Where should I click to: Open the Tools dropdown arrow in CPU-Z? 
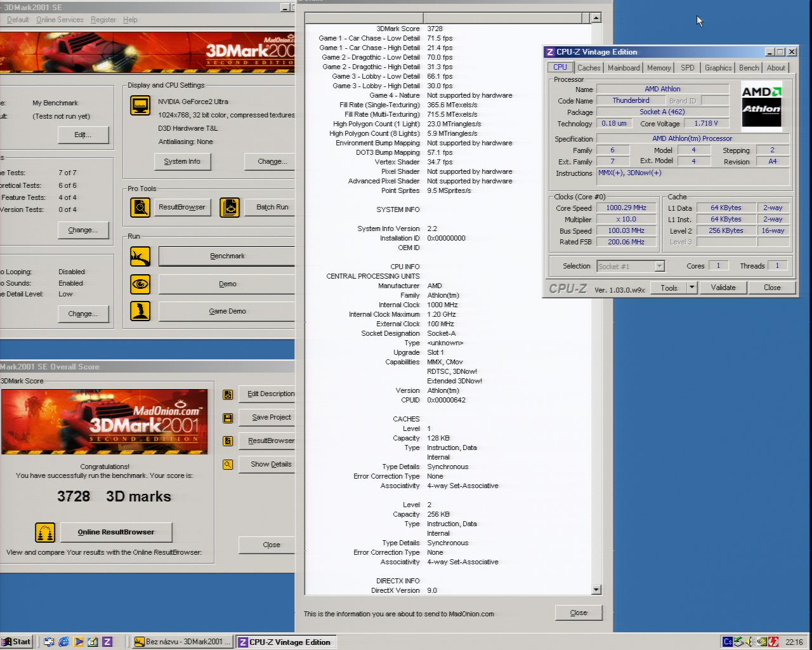(691, 288)
